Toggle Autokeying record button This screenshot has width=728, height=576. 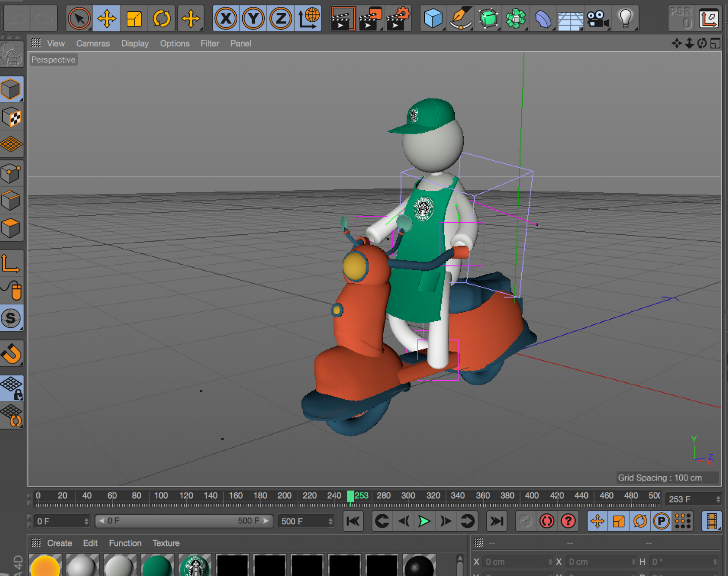click(547, 521)
